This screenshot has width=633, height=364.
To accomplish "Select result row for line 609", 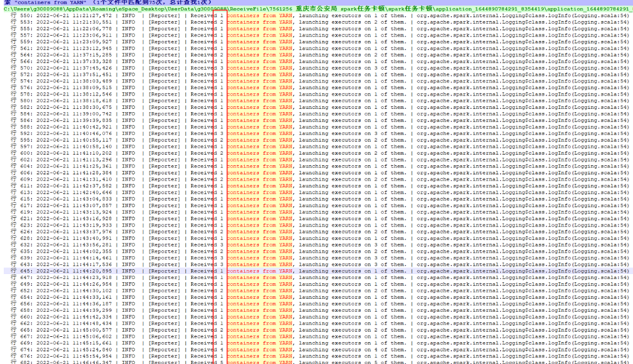I will 318,179.
